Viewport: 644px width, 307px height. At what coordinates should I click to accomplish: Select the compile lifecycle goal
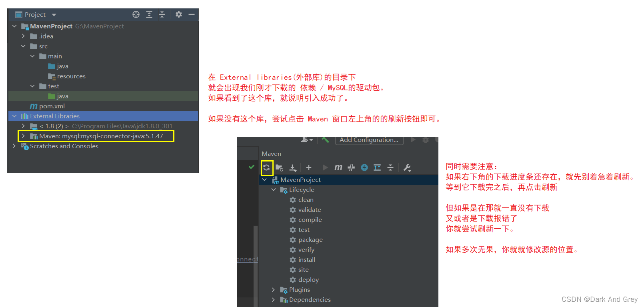[306, 219]
